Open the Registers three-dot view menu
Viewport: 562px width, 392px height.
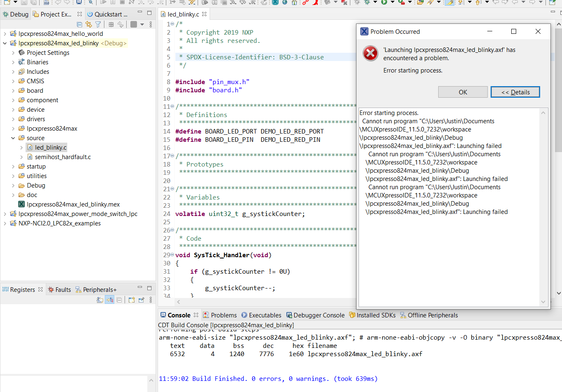tap(151, 300)
